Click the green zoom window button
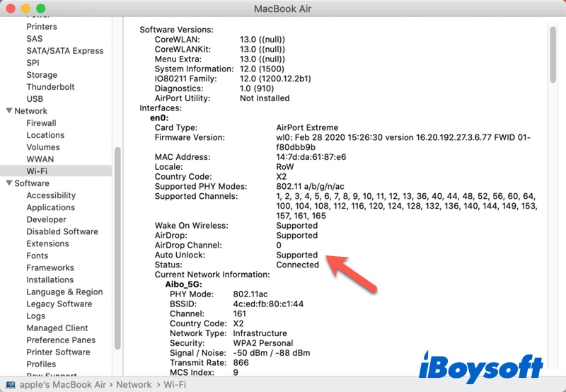The image size is (566, 392). (x=40, y=8)
